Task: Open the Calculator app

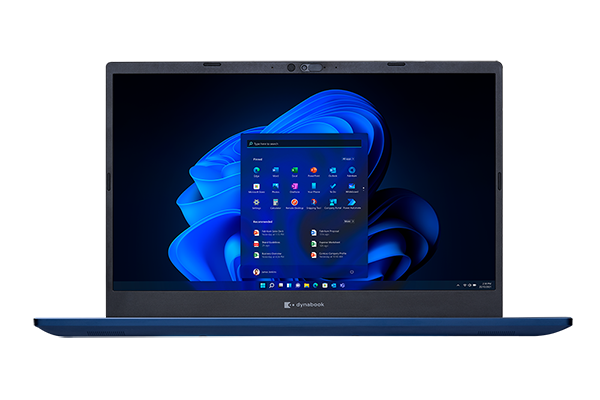Action: point(276,203)
